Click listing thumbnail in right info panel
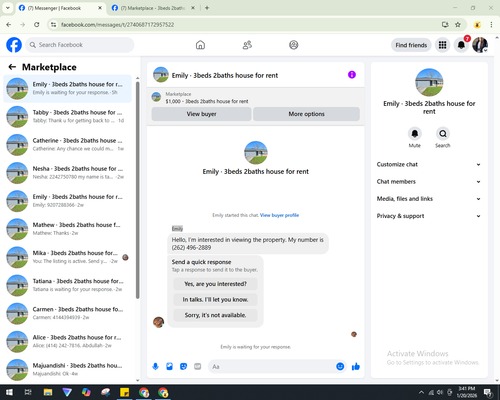 point(429,83)
